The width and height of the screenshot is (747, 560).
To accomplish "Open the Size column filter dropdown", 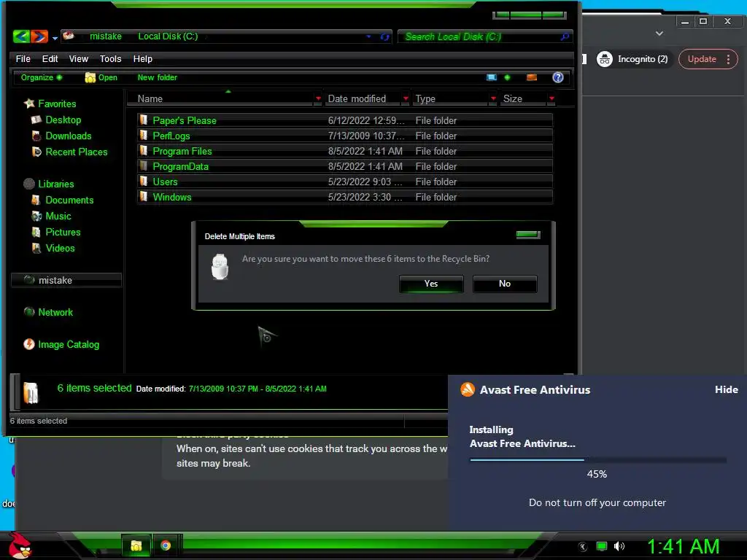I will tap(551, 98).
